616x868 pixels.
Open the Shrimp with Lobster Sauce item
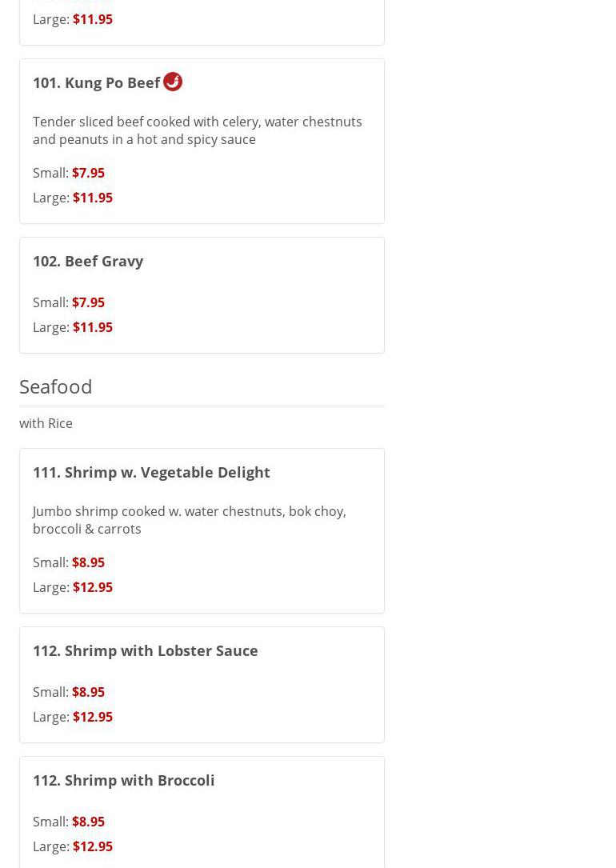pyautogui.click(x=145, y=650)
